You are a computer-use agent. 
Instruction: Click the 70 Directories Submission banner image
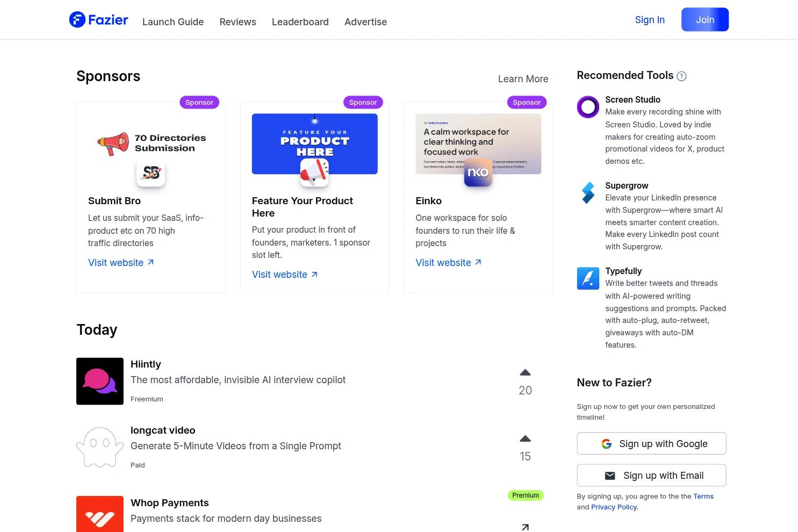click(151, 143)
